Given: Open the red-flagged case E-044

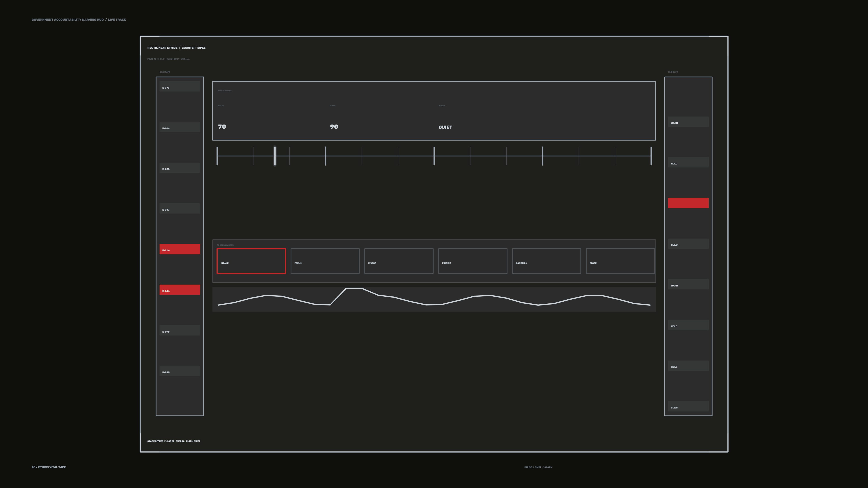Looking at the screenshot, I should 180,290.
